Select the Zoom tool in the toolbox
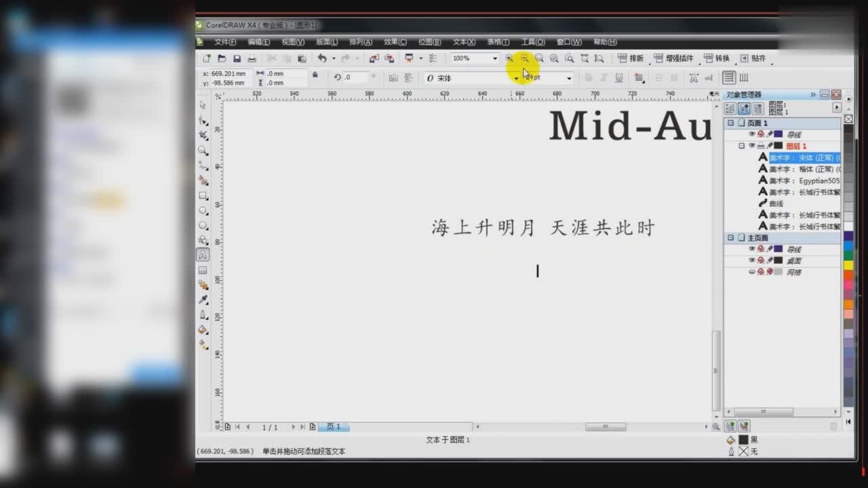 pos(203,150)
